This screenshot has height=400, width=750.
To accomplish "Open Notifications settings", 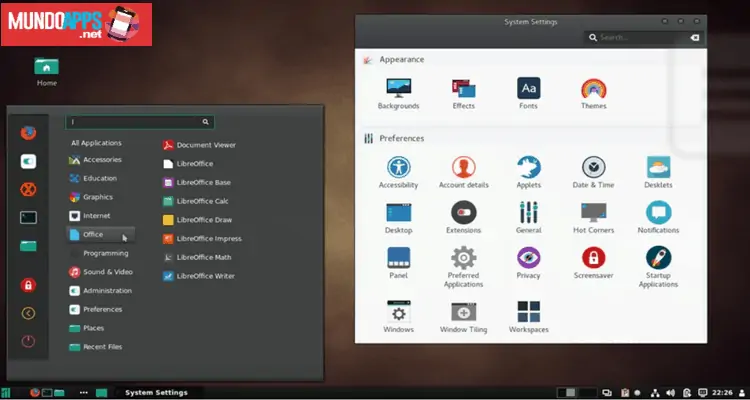I will click(x=658, y=218).
